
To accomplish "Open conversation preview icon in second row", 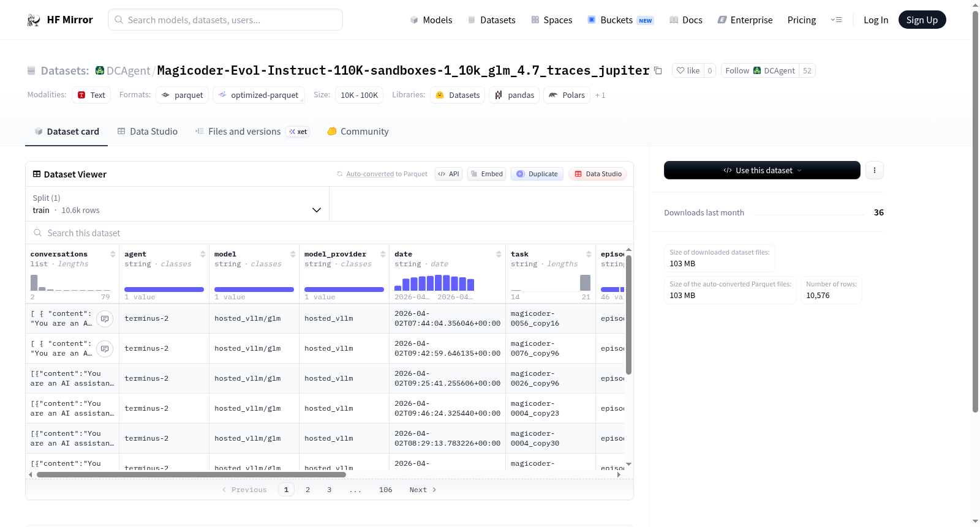I will [x=105, y=349].
